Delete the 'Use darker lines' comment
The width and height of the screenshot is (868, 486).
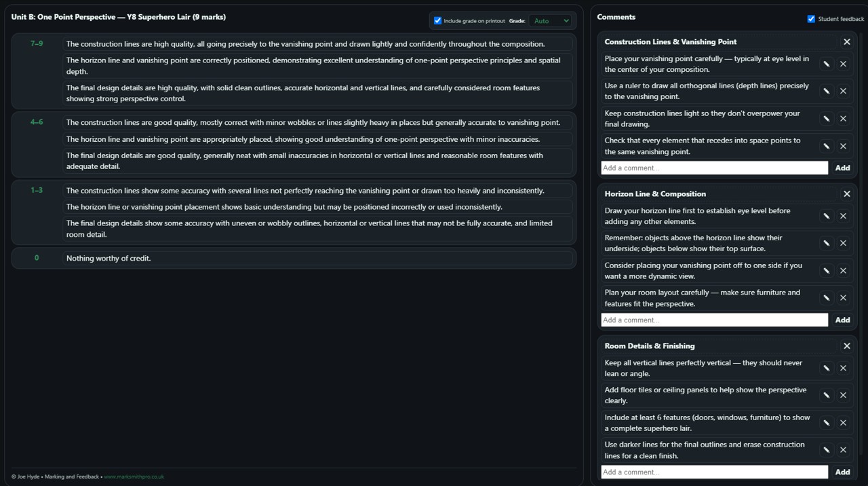tap(843, 450)
